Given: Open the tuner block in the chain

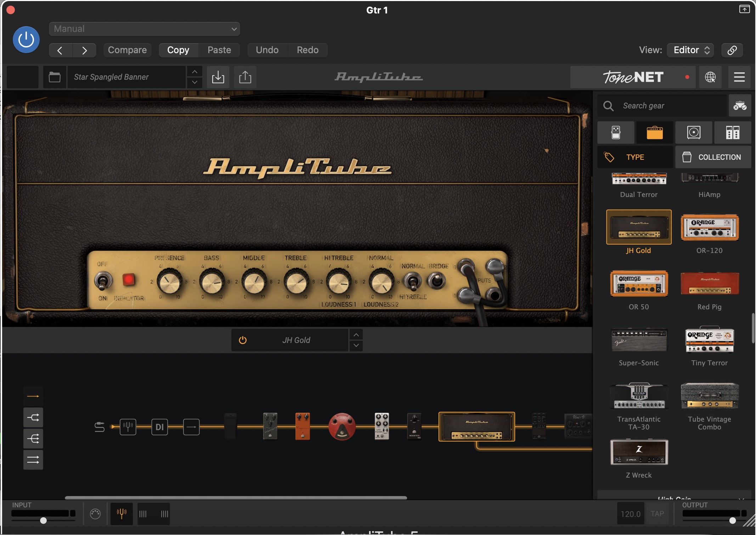Looking at the screenshot, I should (x=128, y=427).
